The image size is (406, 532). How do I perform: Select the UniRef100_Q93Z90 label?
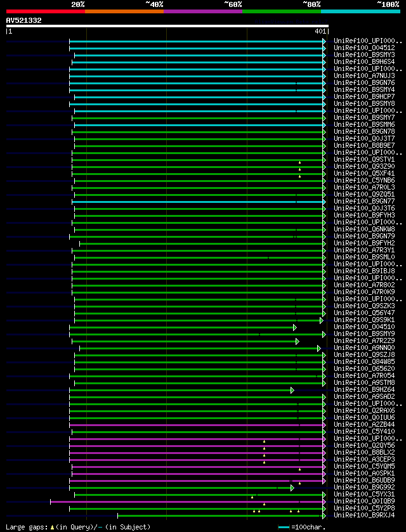[x=364, y=166]
